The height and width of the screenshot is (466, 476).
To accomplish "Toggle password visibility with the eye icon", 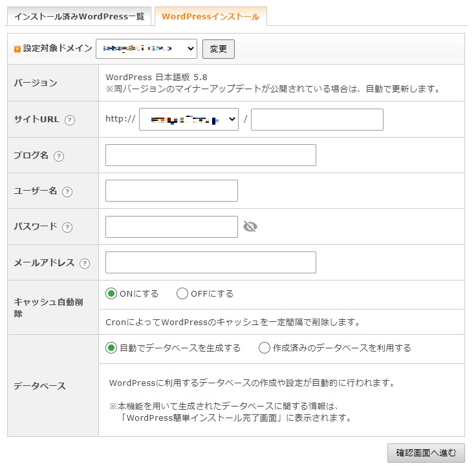I will (x=250, y=226).
